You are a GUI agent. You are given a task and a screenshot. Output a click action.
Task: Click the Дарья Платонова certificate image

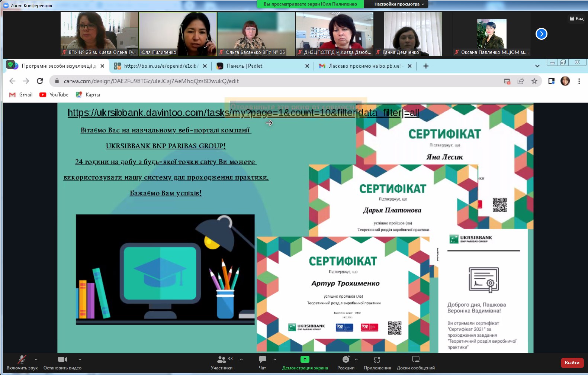point(393,201)
